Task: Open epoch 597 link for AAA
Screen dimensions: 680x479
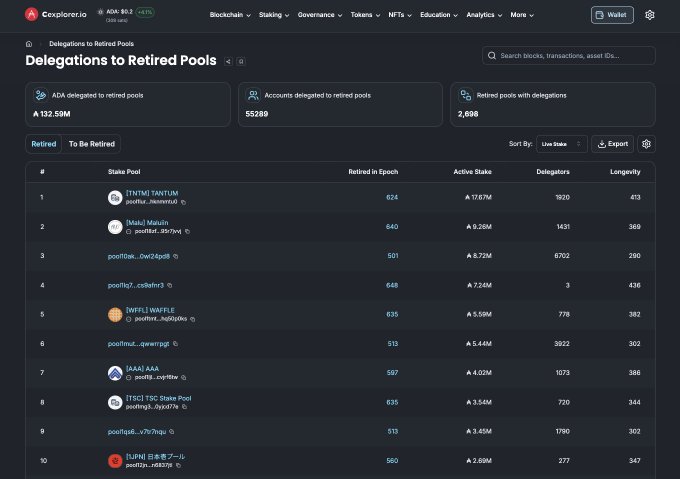Action: click(x=392, y=373)
